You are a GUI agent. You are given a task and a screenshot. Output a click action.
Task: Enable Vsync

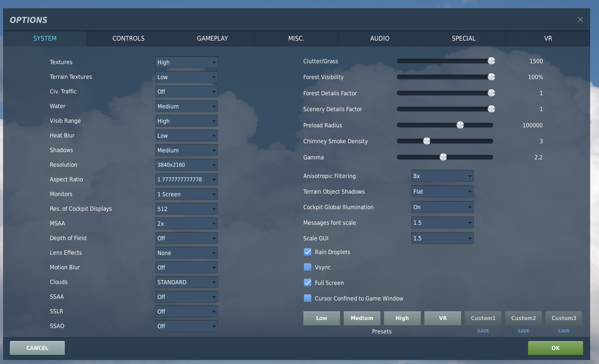pos(307,267)
